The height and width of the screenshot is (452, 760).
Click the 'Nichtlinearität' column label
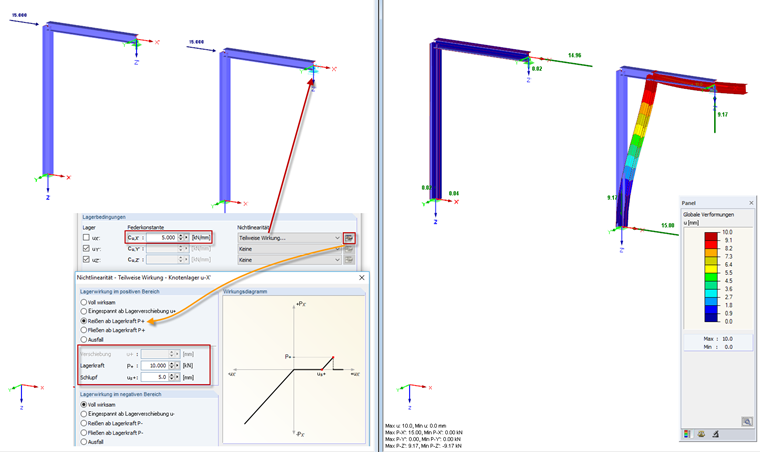point(254,227)
